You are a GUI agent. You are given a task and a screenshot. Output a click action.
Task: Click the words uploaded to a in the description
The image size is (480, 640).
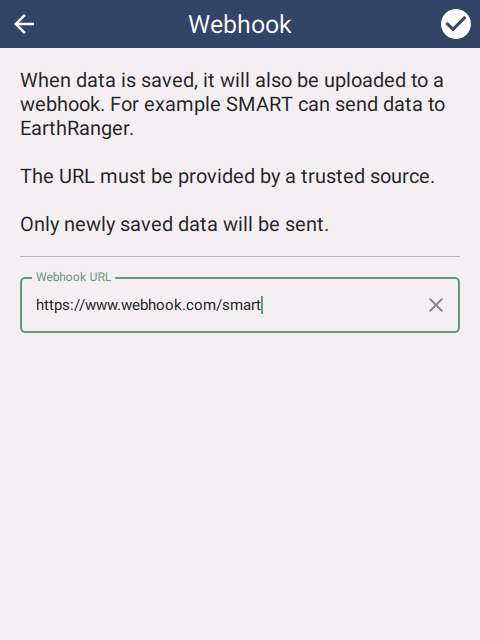[x=384, y=80]
